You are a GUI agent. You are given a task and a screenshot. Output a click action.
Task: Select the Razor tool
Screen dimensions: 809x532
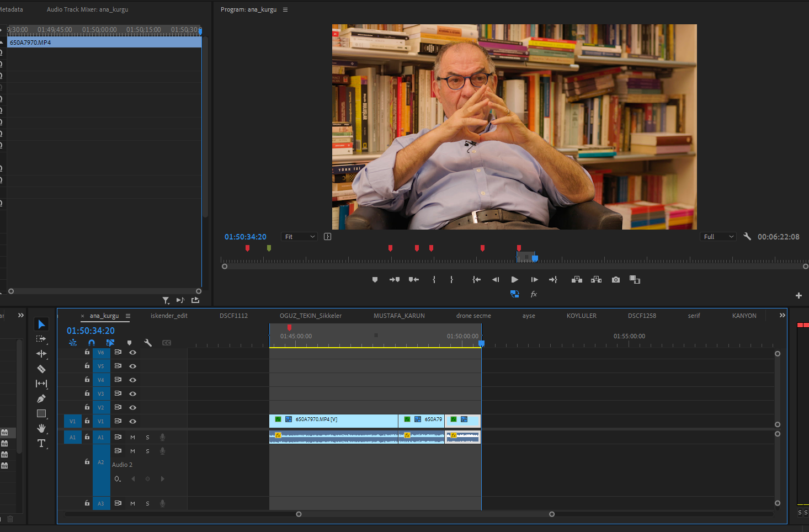tap(41, 369)
